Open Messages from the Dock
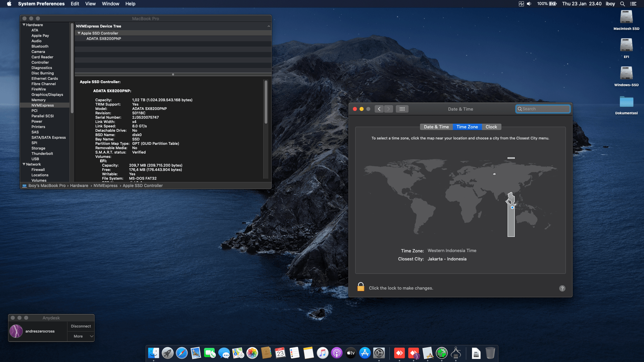This screenshot has width=644, height=362. point(224,353)
